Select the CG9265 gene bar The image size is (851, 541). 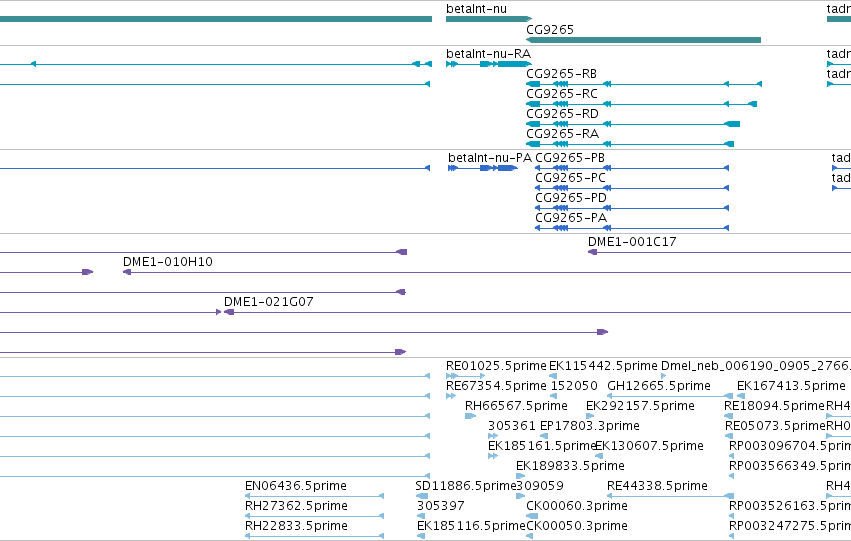[643, 40]
